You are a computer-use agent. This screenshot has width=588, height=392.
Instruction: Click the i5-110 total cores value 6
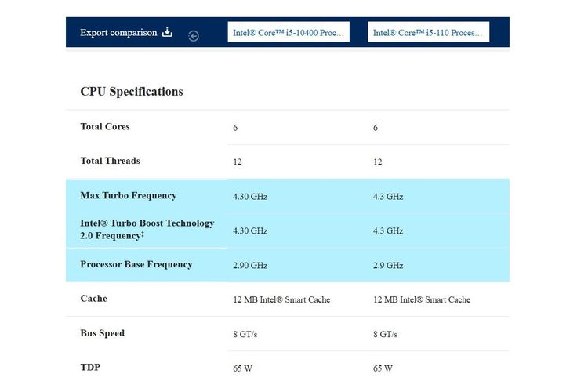(376, 128)
